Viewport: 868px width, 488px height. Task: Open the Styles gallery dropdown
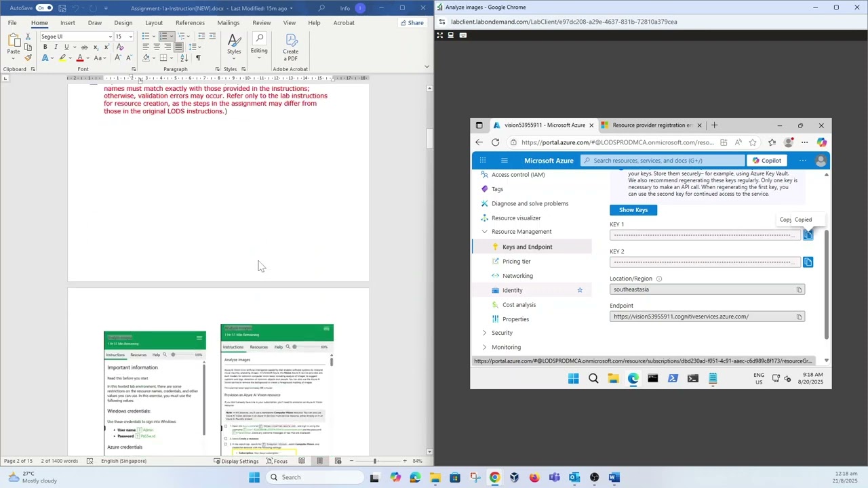coord(234,45)
